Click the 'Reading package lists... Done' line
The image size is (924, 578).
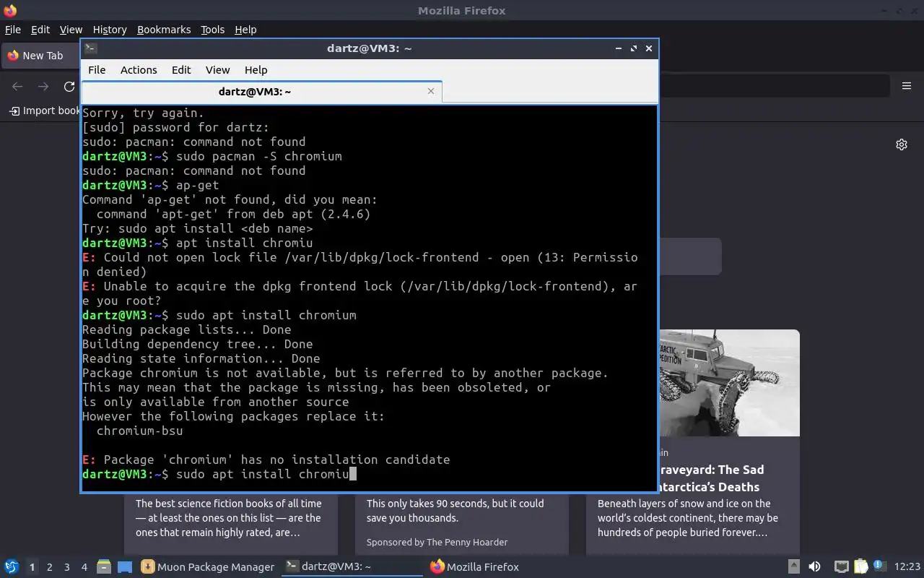point(187,329)
